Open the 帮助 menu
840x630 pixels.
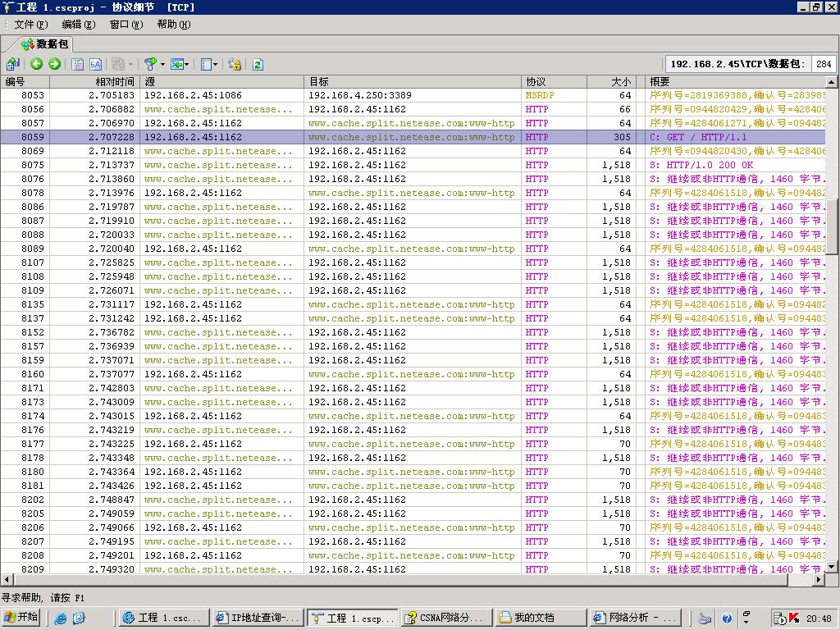coord(173,25)
